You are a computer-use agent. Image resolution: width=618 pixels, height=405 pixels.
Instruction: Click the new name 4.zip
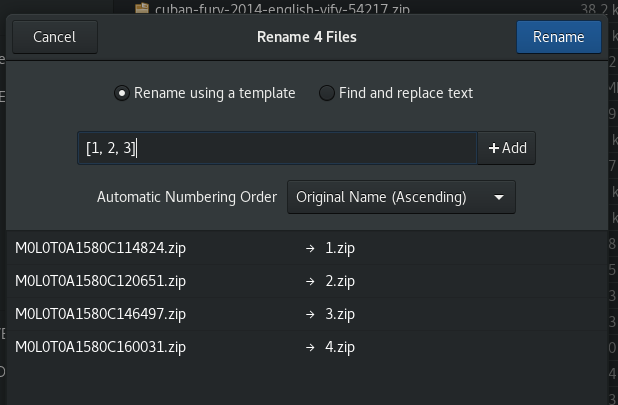[x=340, y=347]
